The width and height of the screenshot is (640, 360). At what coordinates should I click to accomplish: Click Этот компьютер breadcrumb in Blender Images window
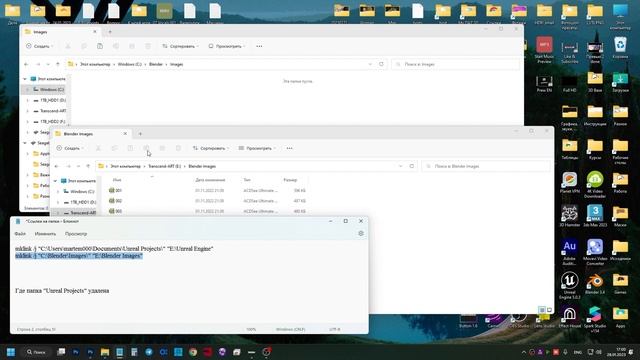[x=125, y=166]
